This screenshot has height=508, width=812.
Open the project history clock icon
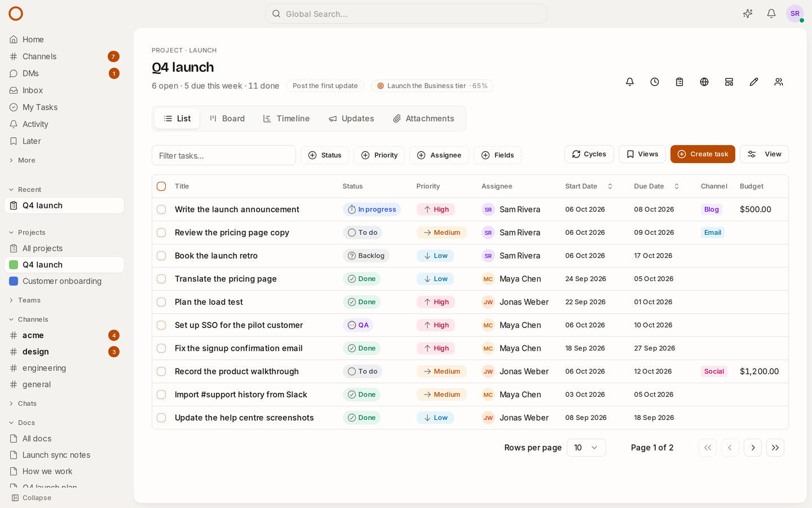tap(655, 82)
